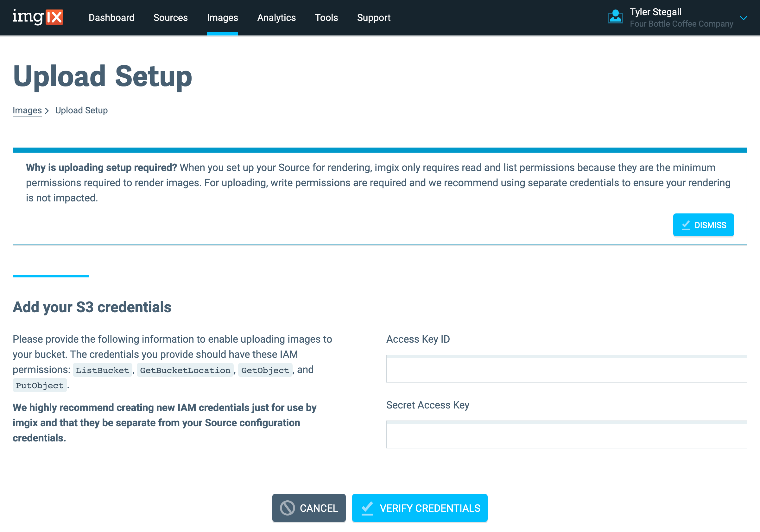Go to the Support page
This screenshot has width=760, height=532.
[x=374, y=17]
